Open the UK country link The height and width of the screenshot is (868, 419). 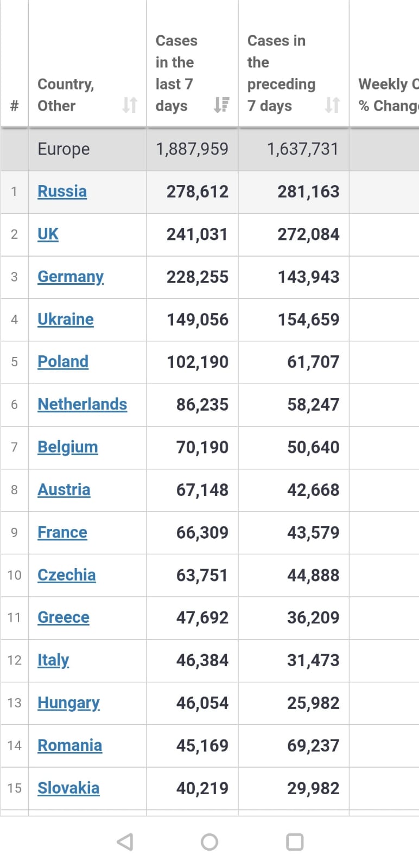pyautogui.click(x=48, y=234)
